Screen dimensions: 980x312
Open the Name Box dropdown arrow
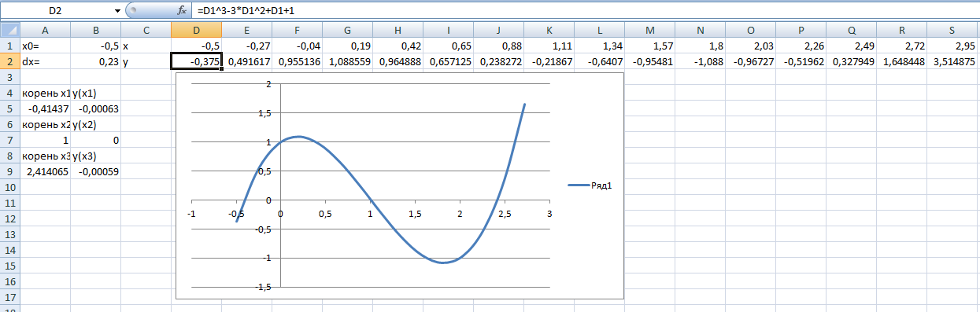(117, 11)
